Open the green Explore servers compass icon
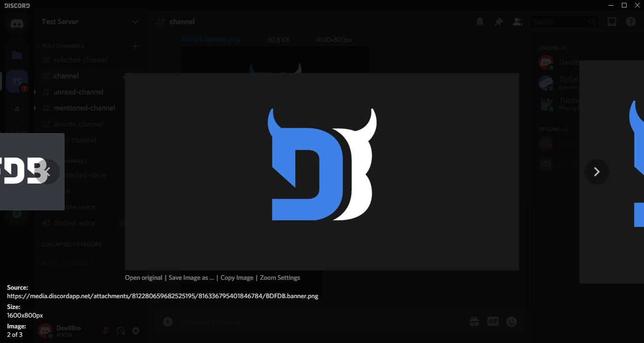The width and height of the screenshot is (644, 343). coord(17,213)
